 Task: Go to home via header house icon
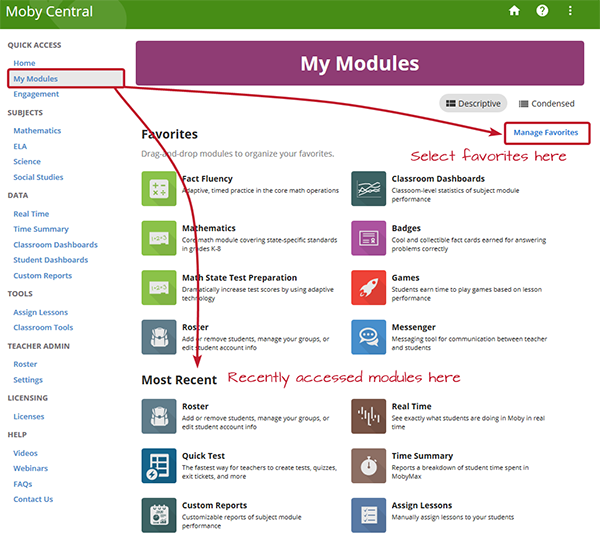514,11
